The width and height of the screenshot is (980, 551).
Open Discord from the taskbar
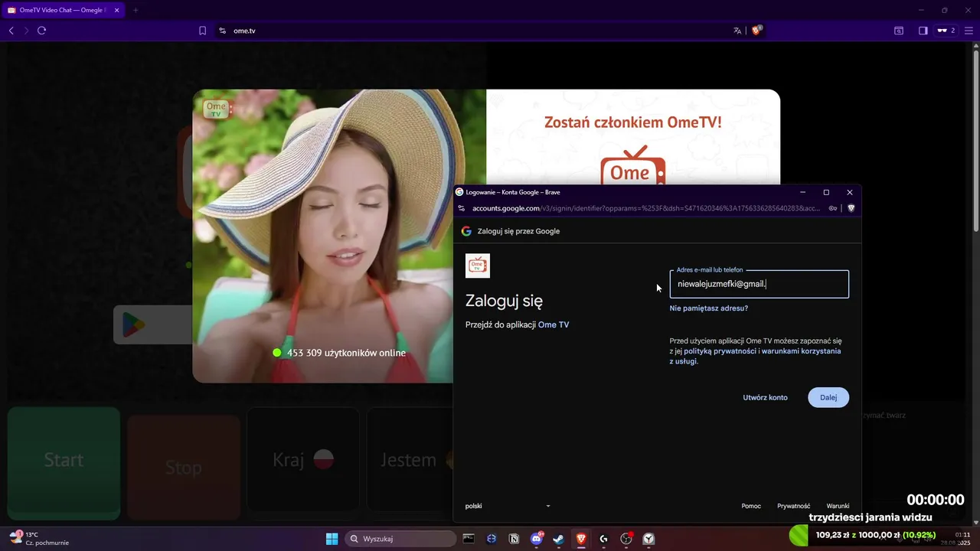[537, 539]
